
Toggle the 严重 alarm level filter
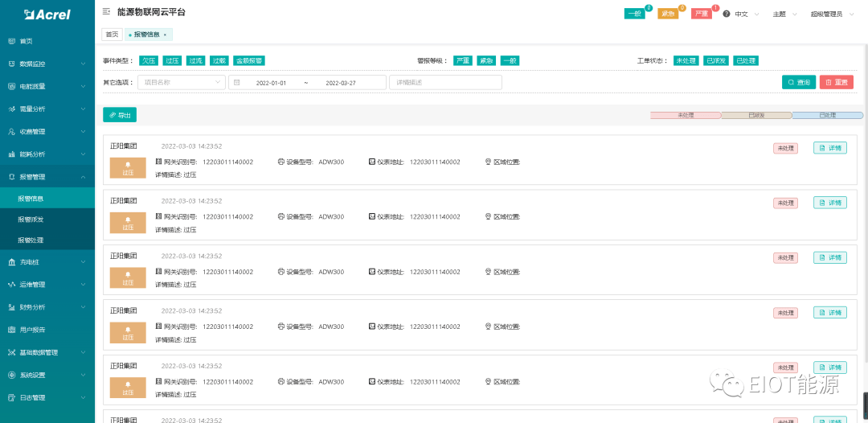tap(462, 60)
